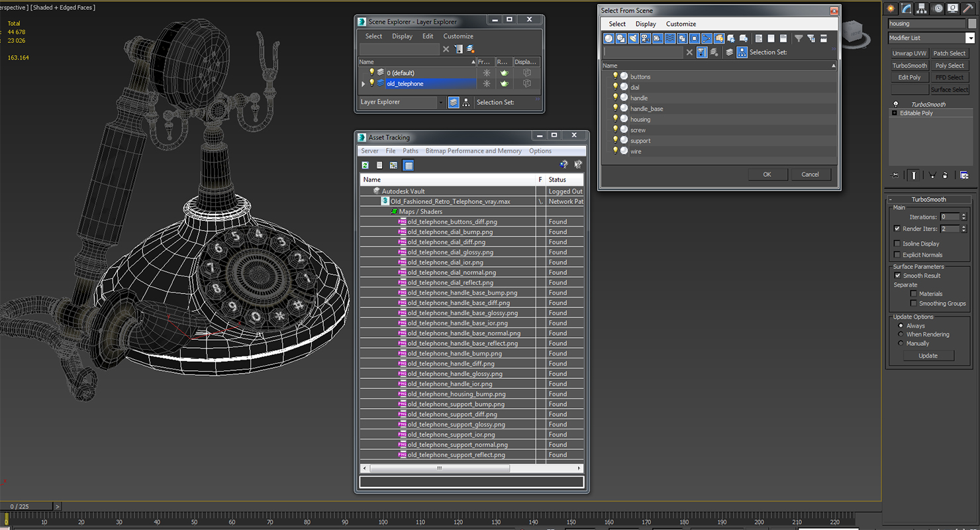
Task: Click Update button in TurboSmooth options
Action: 928,356
